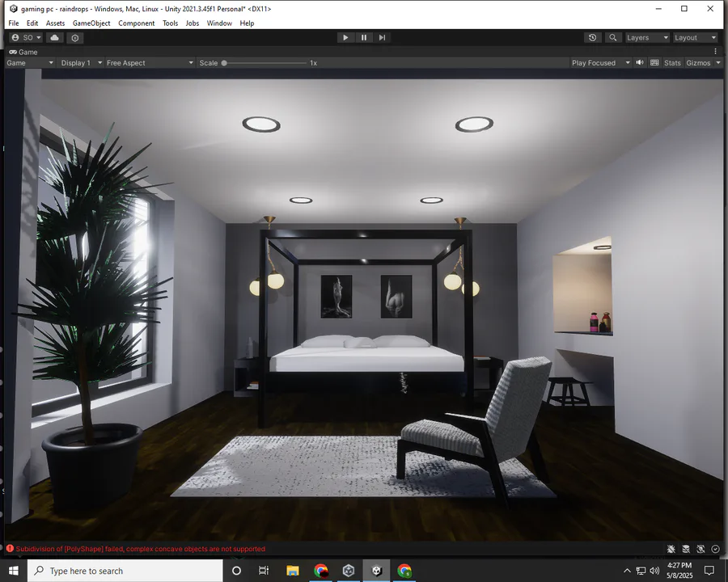
Task: Open the Edit menu
Action: pyautogui.click(x=32, y=23)
